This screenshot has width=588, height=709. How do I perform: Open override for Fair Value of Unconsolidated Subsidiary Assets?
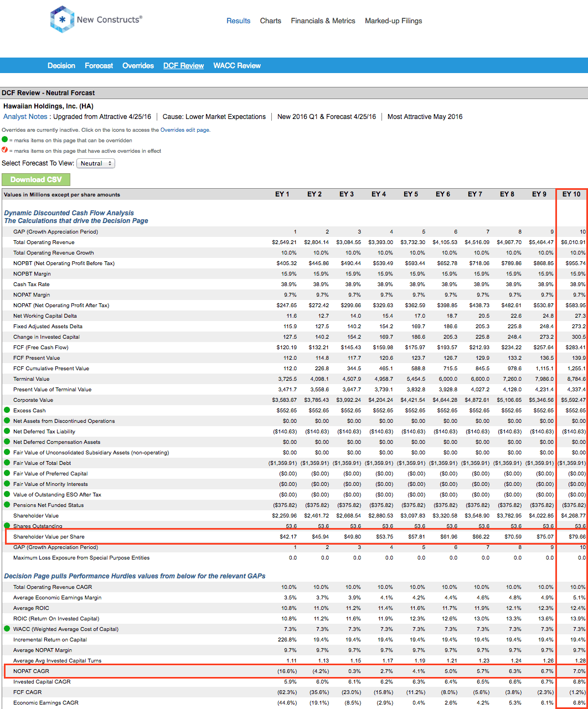[x=7, y=452]
